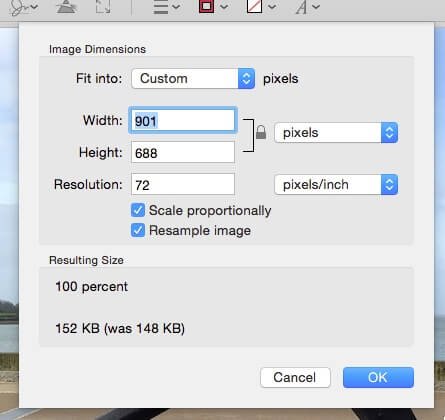
Task: Click the Height field showing 688
Action: point(183,152)
